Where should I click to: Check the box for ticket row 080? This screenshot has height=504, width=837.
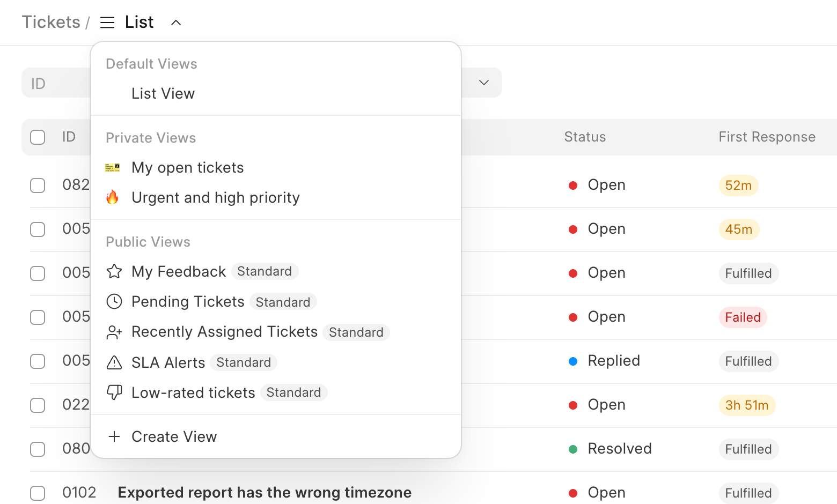(38, 449)
